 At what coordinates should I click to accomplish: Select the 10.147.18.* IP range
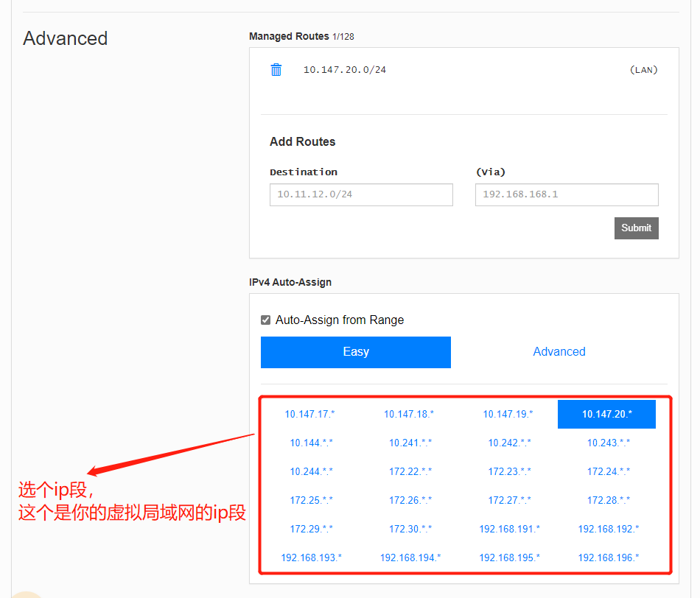(x=409, y=414)
